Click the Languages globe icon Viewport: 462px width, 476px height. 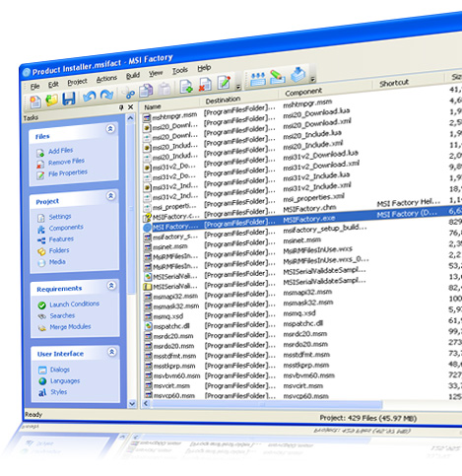[x=42, y=381]
